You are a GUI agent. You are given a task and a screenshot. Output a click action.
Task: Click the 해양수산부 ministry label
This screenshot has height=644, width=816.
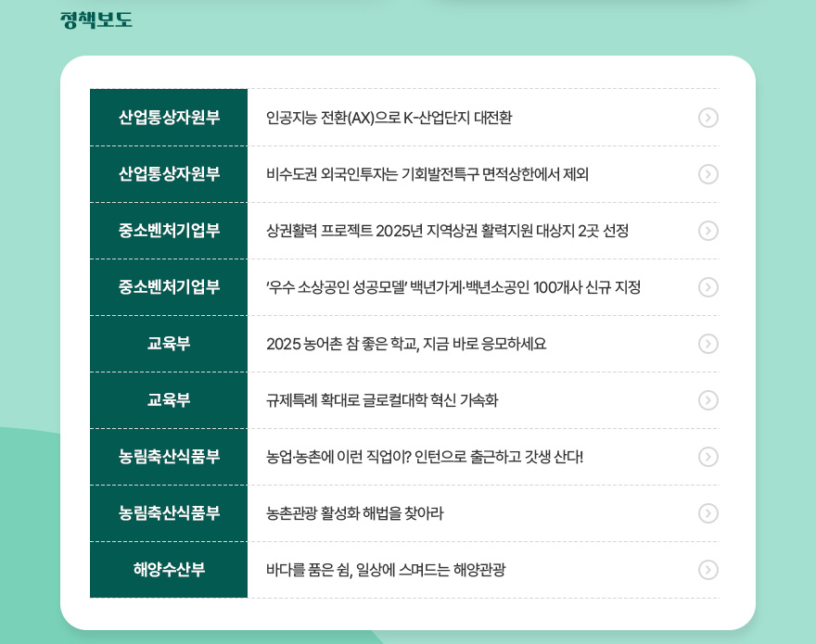(169, 570)
